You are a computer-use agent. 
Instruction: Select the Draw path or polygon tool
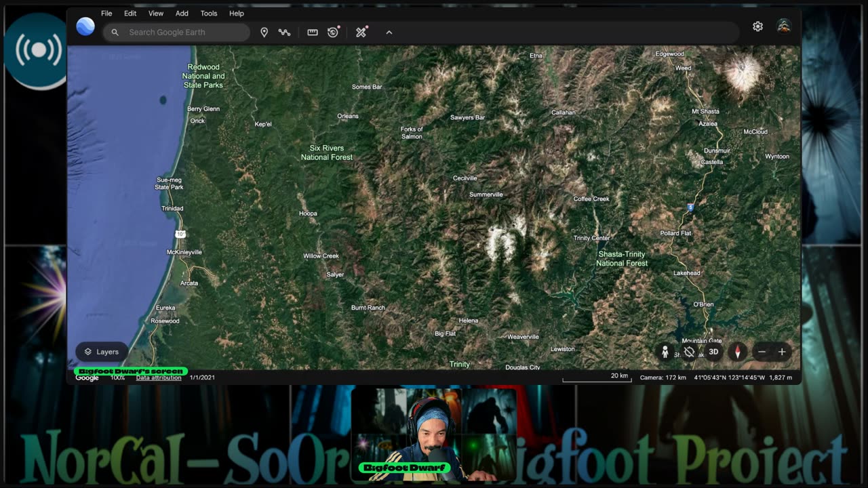pyautogui.click(x=284, y=32)
